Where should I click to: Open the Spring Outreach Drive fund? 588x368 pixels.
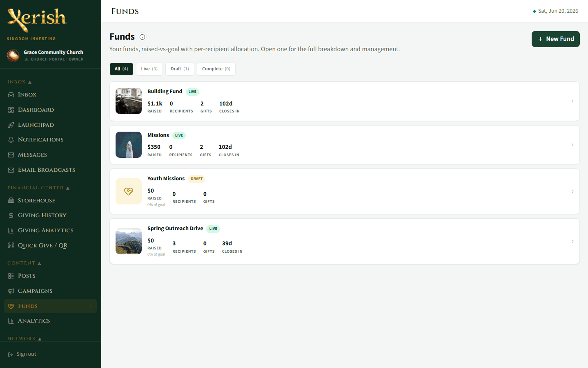(345, 241)
